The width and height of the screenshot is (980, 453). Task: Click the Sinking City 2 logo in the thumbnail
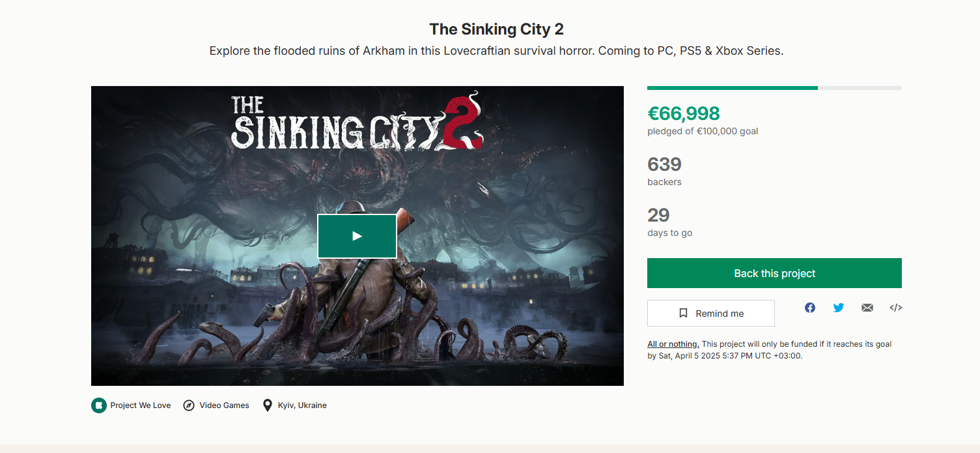tap(357, 123)
